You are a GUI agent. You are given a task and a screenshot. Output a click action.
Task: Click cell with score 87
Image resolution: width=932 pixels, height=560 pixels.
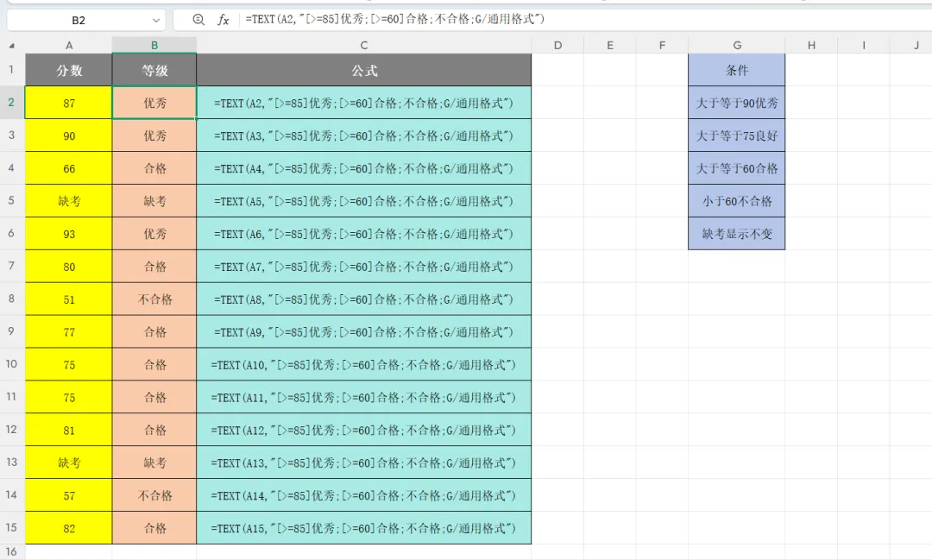69,103
